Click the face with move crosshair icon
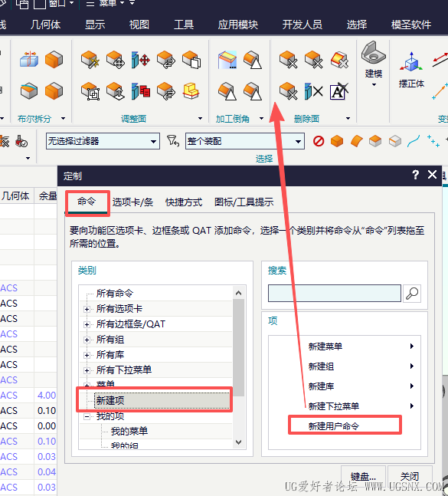 coord(116,60)
